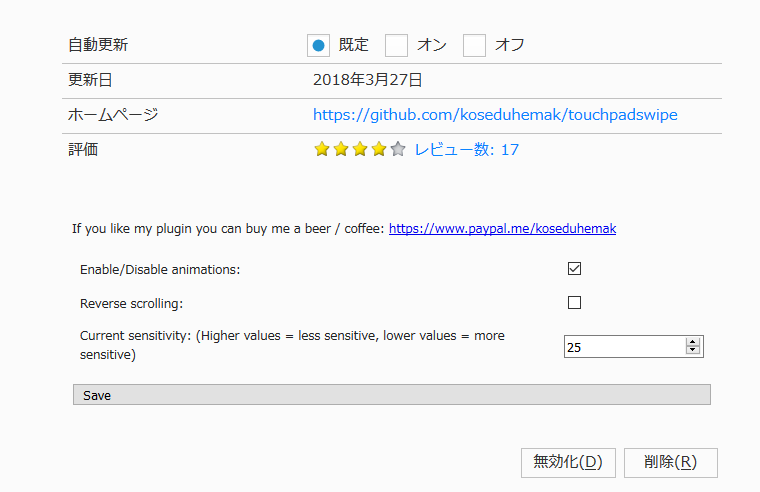Click the 無効化(D) disable button

(568, 462)
